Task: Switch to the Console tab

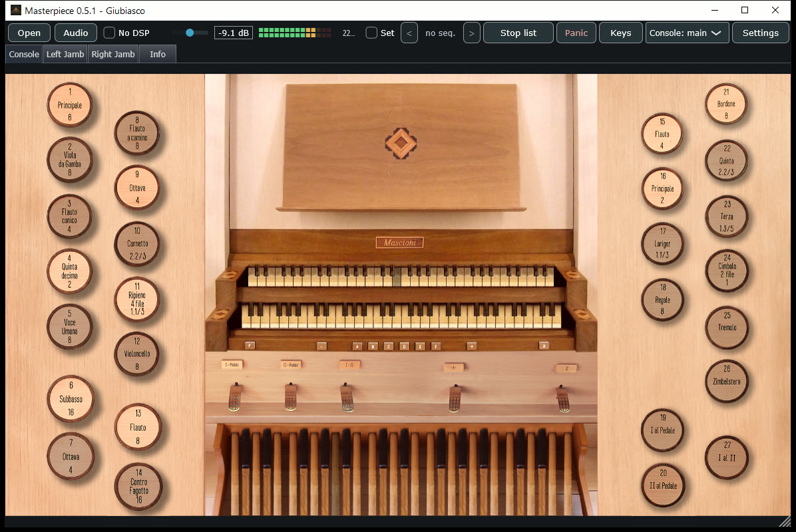Action: pyautogui.click(x=24, y=55)
